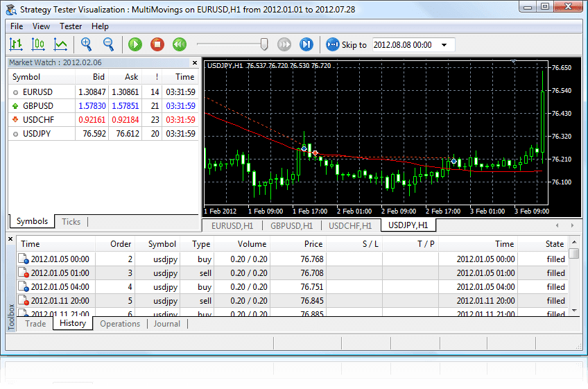Click History scrollbar down arrow
The height and width of the screenshot is (389, 588).
pos(573,311)
